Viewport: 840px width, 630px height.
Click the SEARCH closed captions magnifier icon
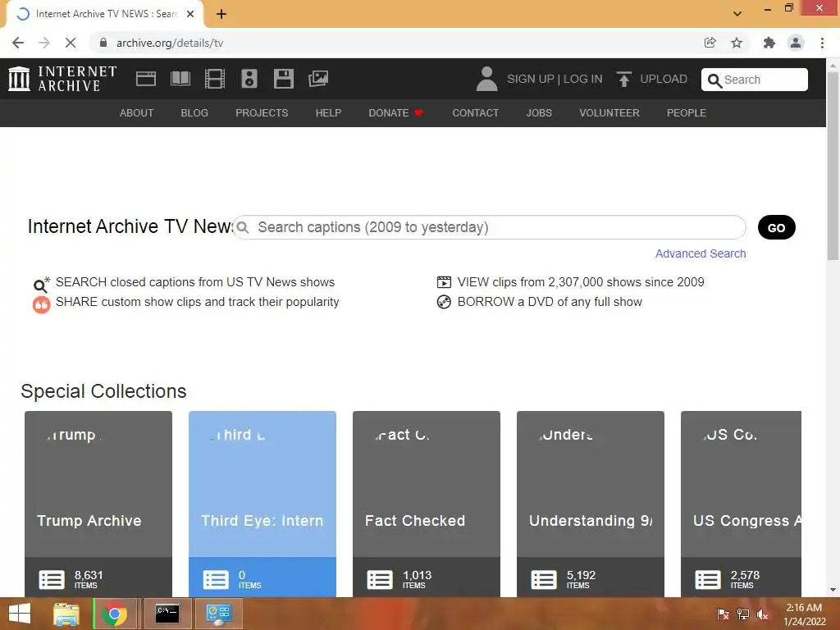pos(41,284)
